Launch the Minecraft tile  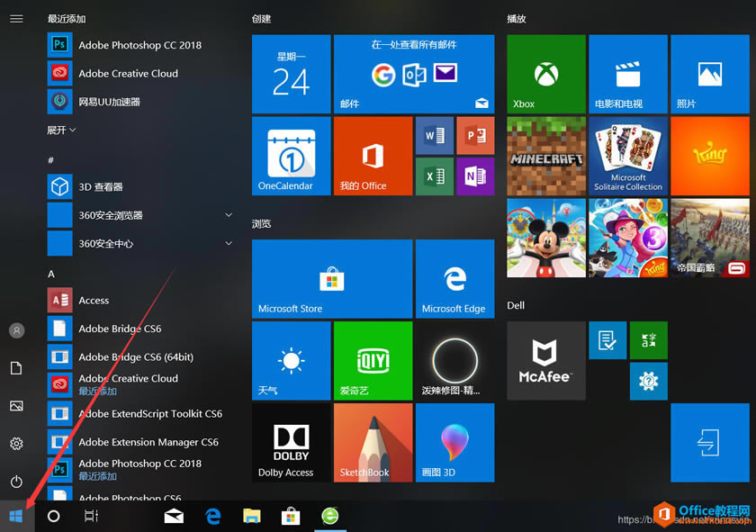(x=546, y=156)
